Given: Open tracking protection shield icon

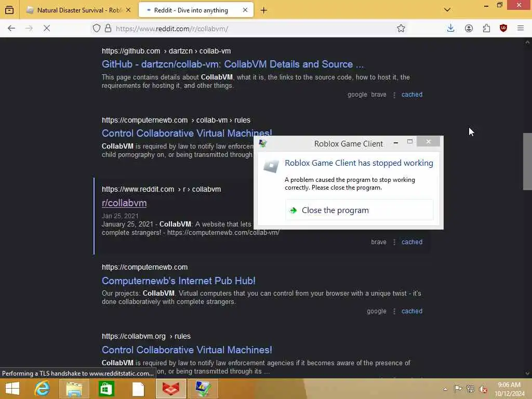Looking at the screenshot, I should point(97,28).
